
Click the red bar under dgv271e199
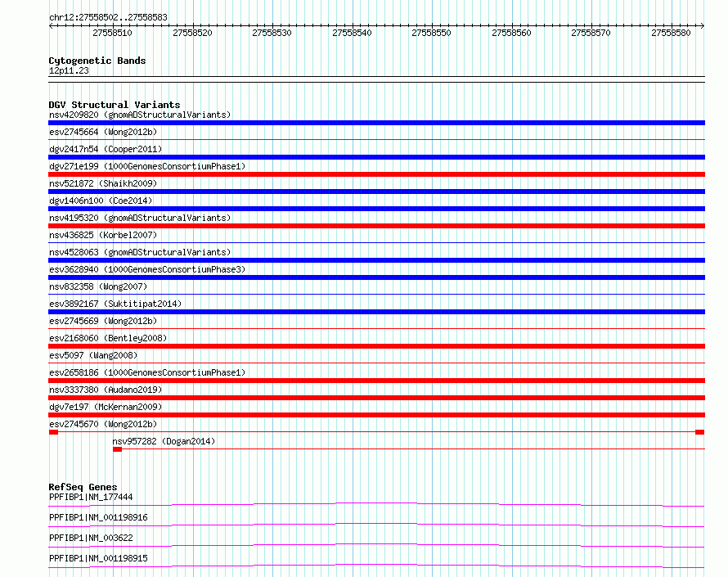376,174
